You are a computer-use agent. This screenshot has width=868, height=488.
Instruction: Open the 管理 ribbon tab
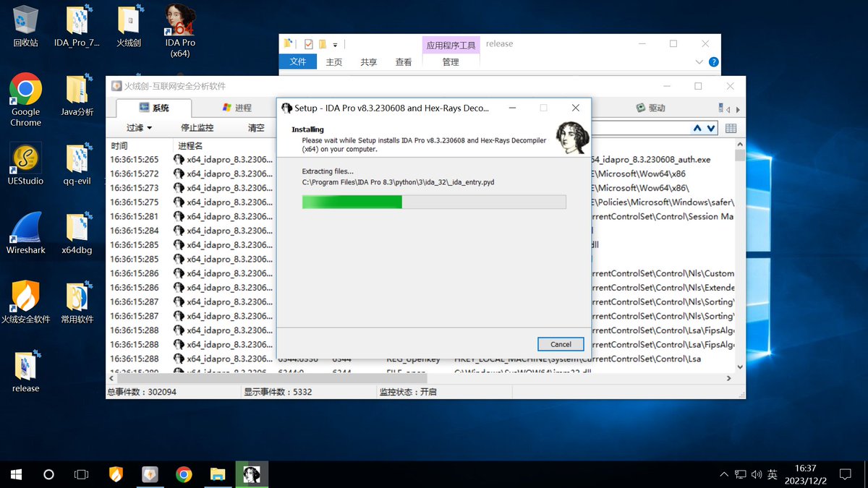[x=451, y=62]
